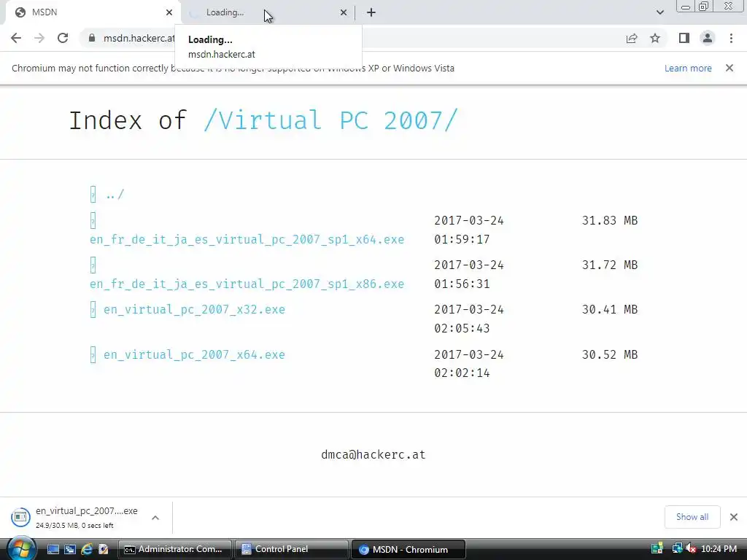Click the folder icon beside ../
The width and height of the screenshot is (747, 560).
(93, 194)
